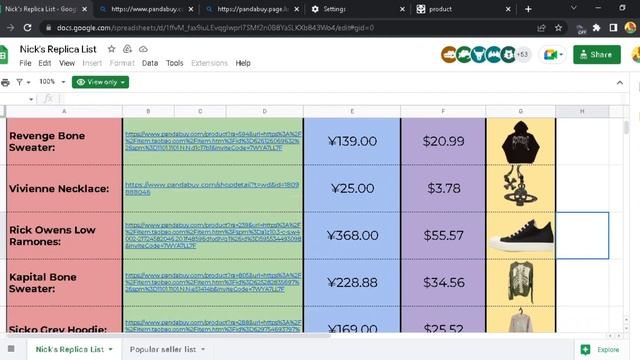Check the cloud save status icon
The width and height of the screenshot is (640, 360).
pos(143,49)
